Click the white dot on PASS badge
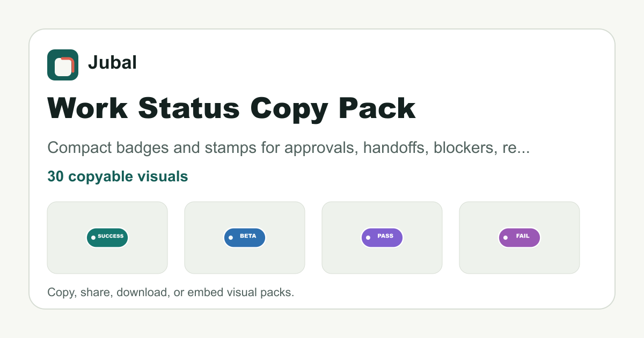644x338 pixels. pos(368,238)
